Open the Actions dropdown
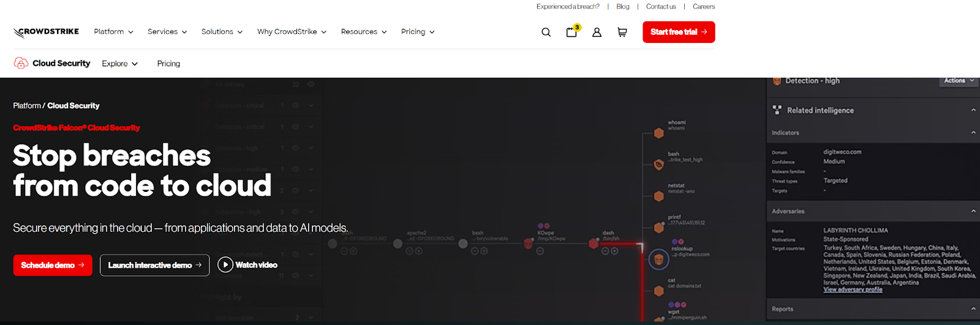980x325 pixels. pyautogui.click(x=959, y=81)
